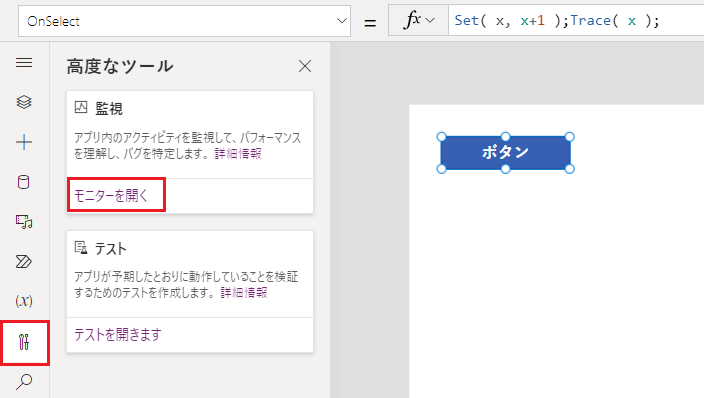Click into the formula bar with the Set expression
704x398 pixels.
point(576,21)
